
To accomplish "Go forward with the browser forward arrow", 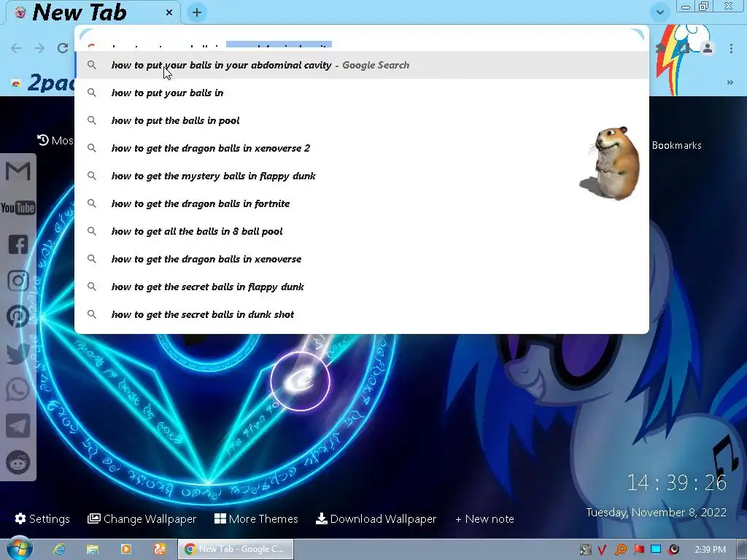I will [39, 48].
